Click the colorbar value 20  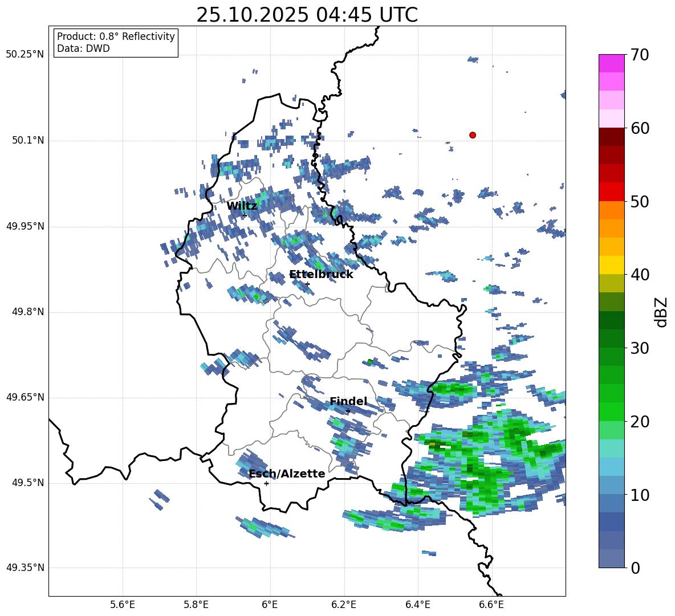coord(640,422)
